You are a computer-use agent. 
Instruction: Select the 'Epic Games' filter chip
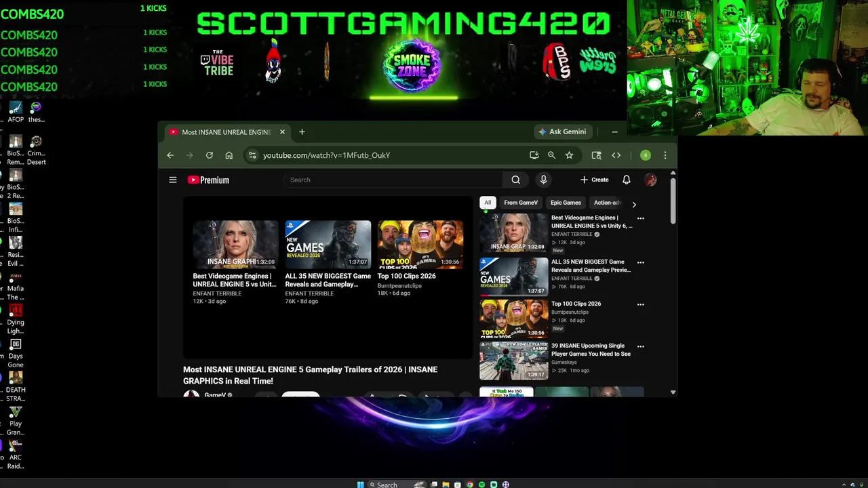(x=566, y=203)
